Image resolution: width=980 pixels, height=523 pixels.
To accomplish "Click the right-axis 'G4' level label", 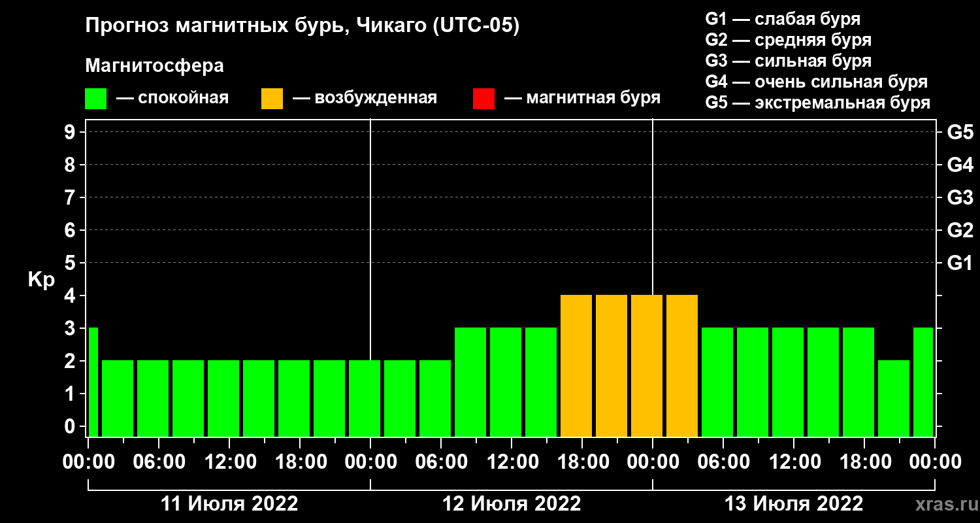I will (960, 165).
